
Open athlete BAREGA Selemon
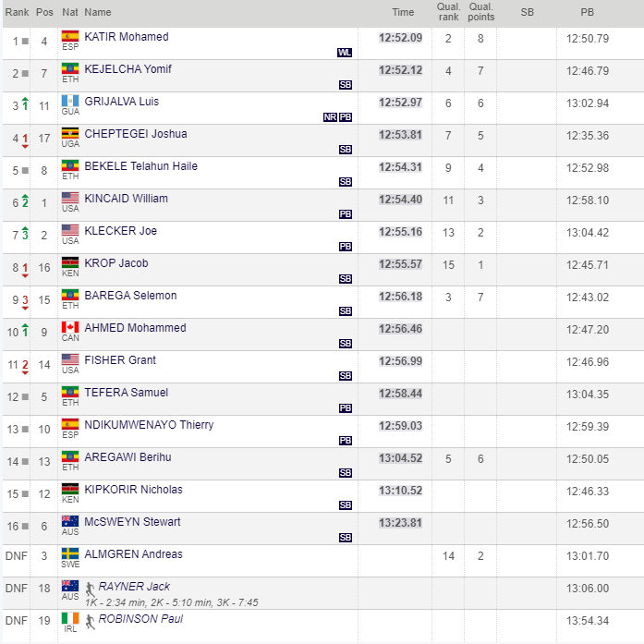click(x=130, y=296)
